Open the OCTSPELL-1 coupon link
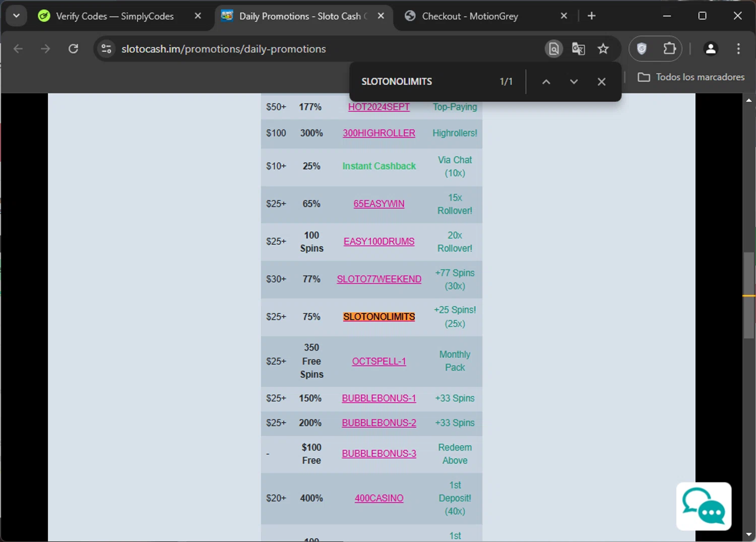The image size is (756, 542). 379,361
